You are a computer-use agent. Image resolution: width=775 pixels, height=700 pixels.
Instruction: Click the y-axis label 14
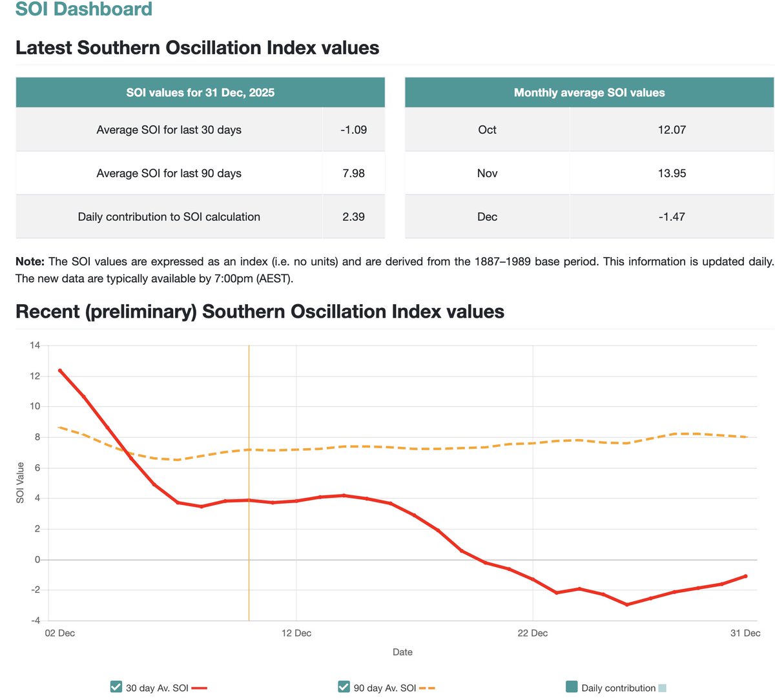coord(35,345)
